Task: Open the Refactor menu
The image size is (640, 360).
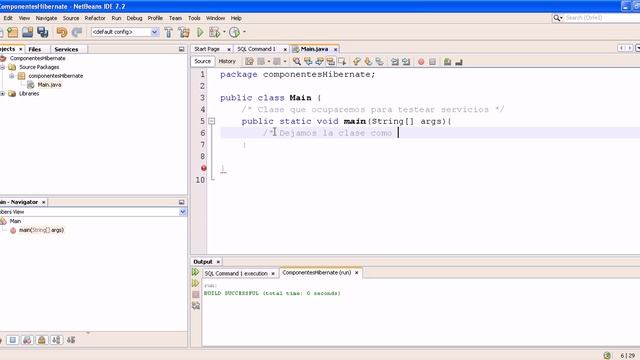Action: (x=95, y=18)
